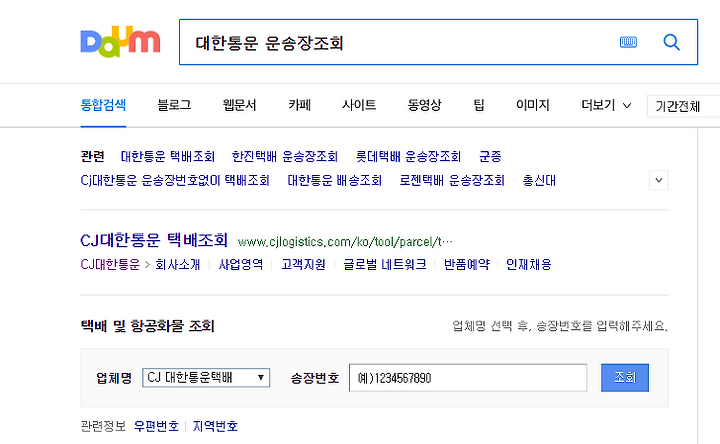
Task: Open the 회사소개 sitelink
Action: pos(178,264)
